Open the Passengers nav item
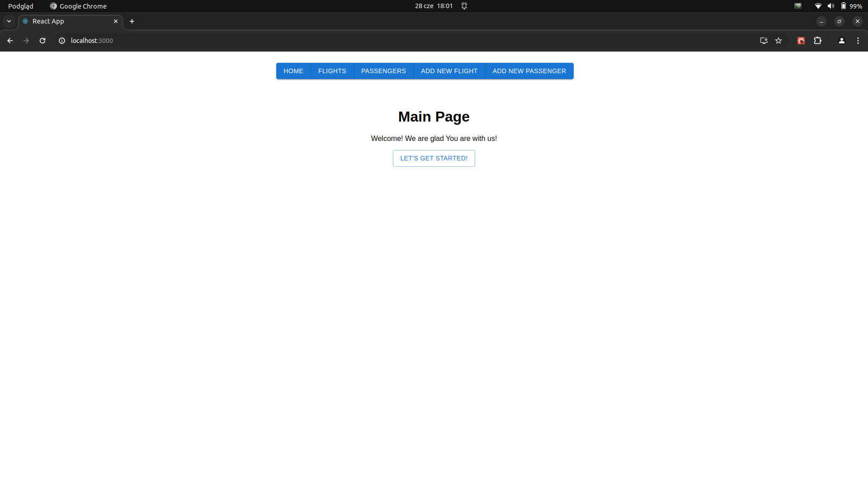The height and width of the screenshot is (488, 868). point(383,71)
